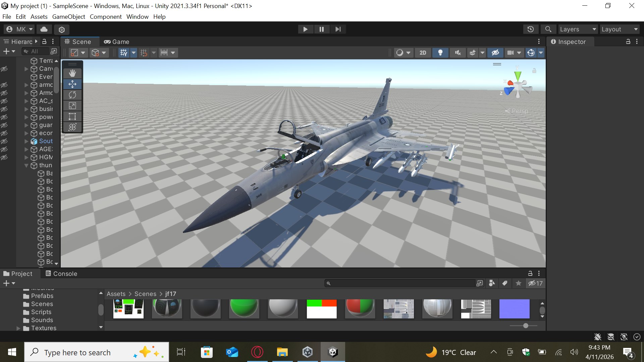Toggle 2D view mode

[x=423, y=53]
